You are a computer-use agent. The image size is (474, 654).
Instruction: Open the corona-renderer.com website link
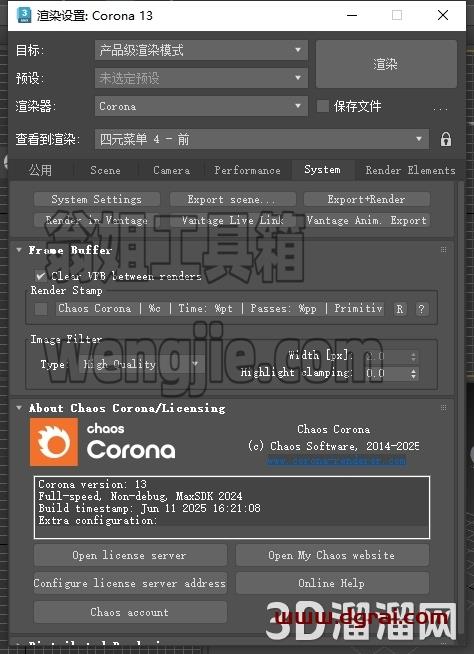pos(336,460)
